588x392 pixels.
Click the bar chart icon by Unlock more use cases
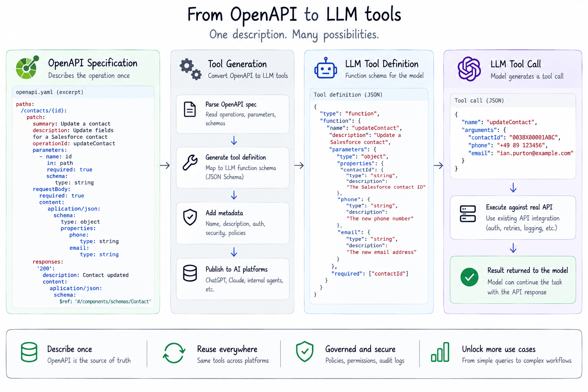[x=440, y=352]
